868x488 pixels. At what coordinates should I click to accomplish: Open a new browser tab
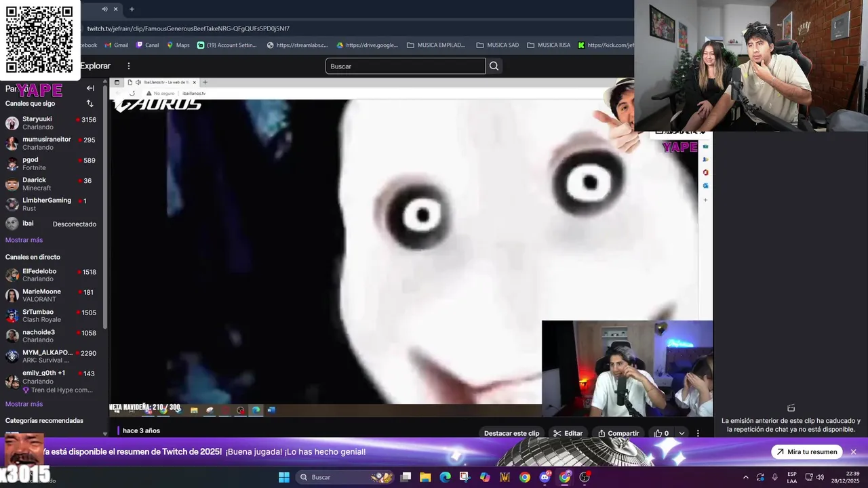point(132,9)
